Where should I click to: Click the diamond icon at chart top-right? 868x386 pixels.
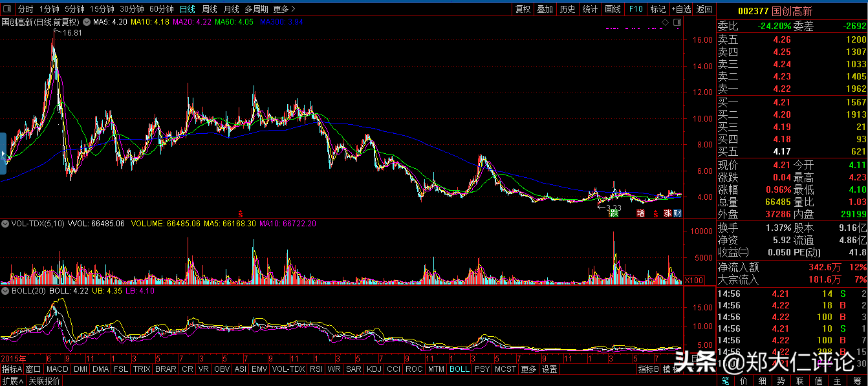[666, 23]
